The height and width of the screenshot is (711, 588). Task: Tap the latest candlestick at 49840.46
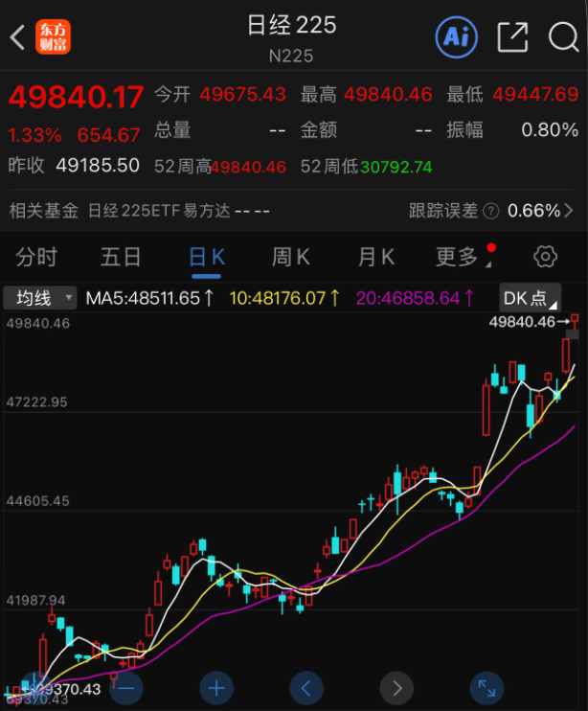[x=576, y=324]
